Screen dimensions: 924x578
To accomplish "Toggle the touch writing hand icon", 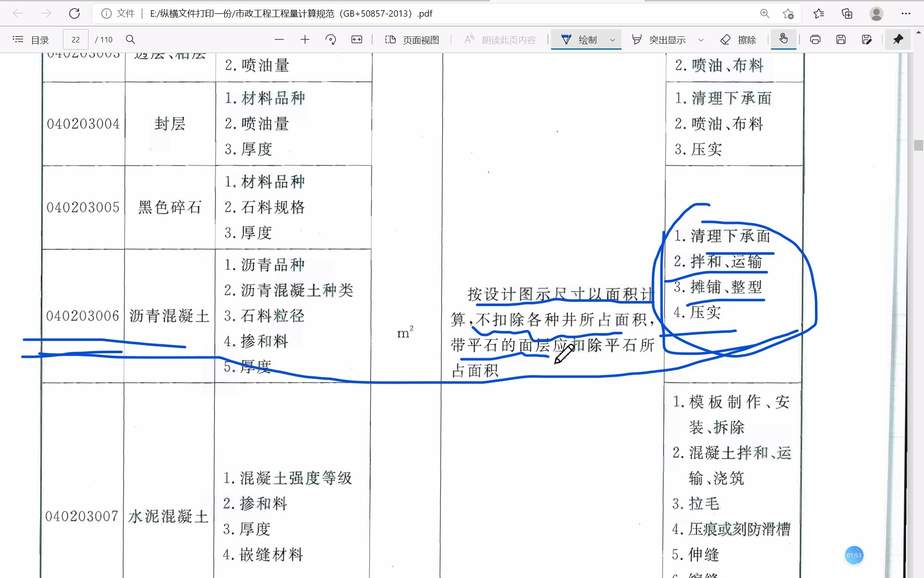I will (783, 39).
